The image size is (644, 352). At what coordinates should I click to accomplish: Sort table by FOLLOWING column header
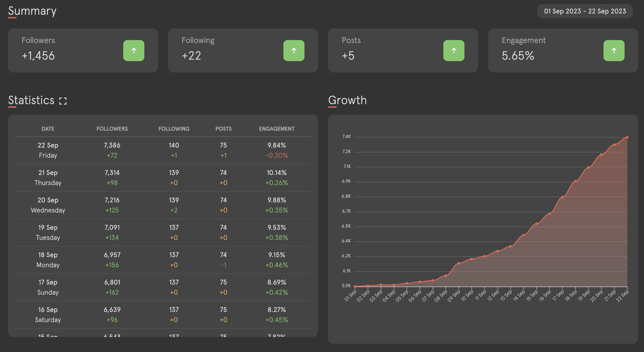click(x=174, y=129)
